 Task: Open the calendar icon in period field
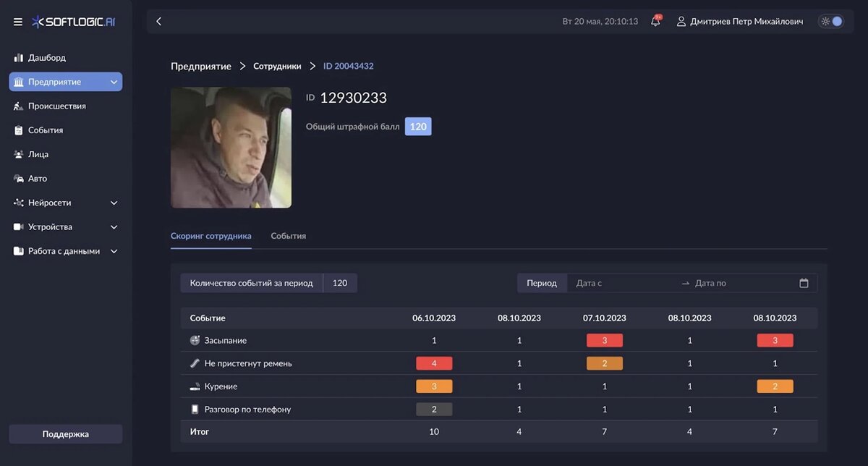click(x=804, y=283)
